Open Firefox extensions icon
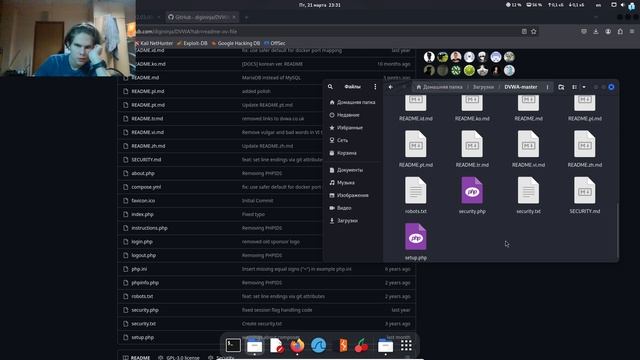Viewport: 640px width, 360px height. coord(620,31)
